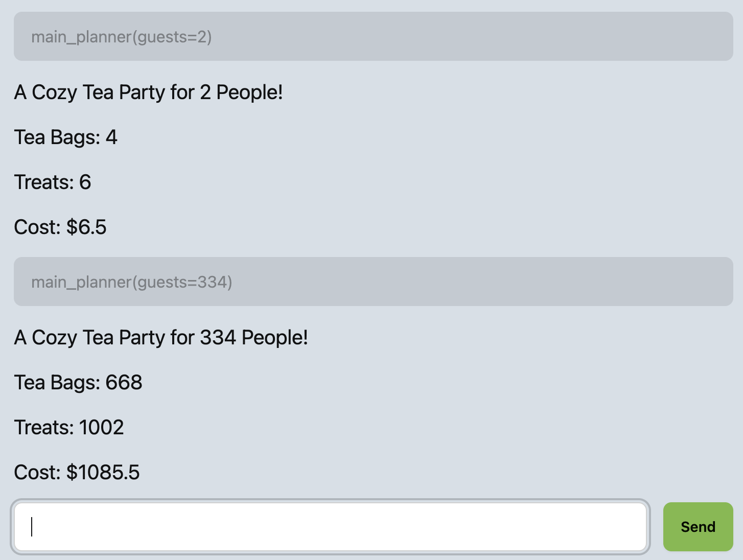Focus the message text input field
The height and width of the screenshot is (560, 743).
point(330,527)
